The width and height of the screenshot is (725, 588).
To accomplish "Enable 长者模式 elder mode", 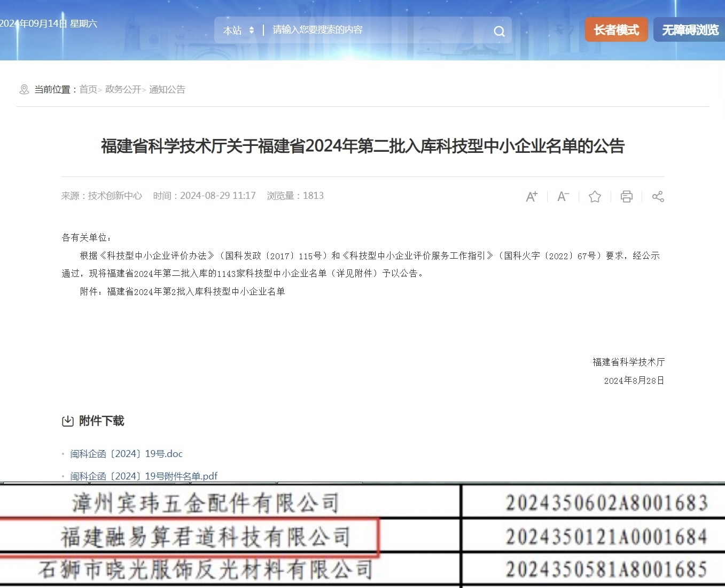I will 616,30.
